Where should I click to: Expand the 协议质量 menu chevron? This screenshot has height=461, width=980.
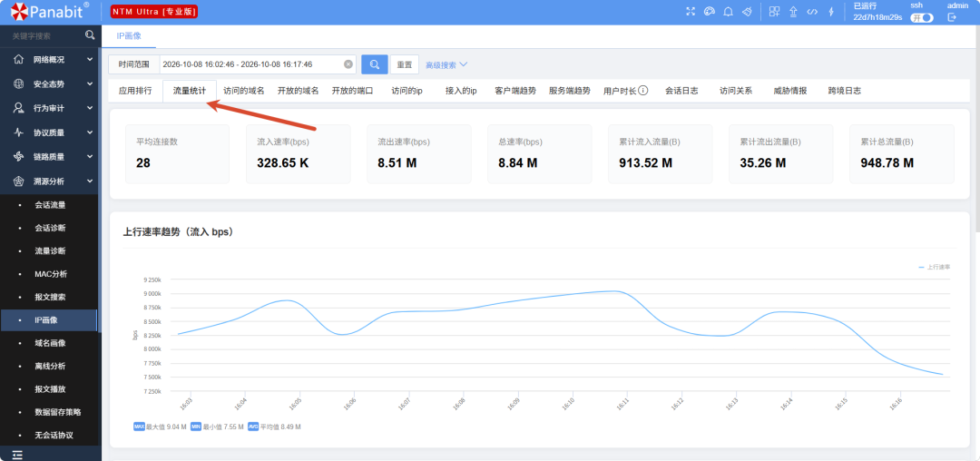coord(90,132)
